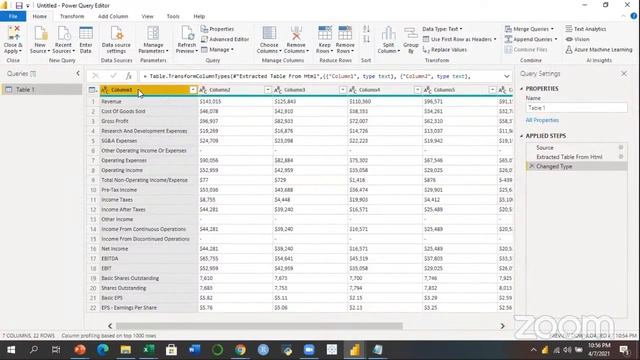Collapse the Queries pane
640x360 pixels.
click(78, 73)
